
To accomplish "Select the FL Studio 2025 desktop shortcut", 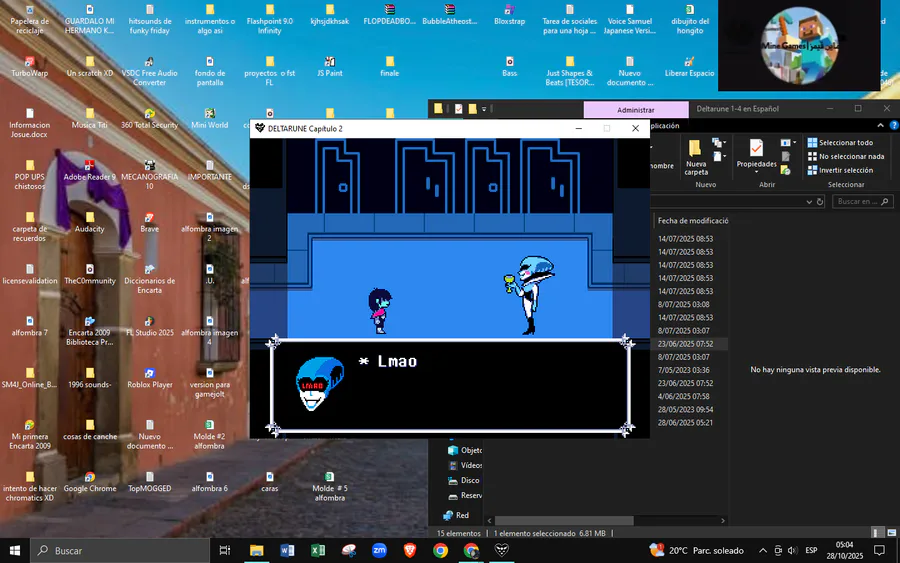I will tap(149, 326).
